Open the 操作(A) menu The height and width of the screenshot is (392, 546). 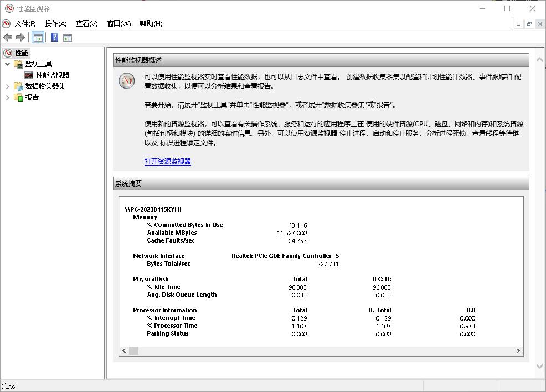pos(55,23)
